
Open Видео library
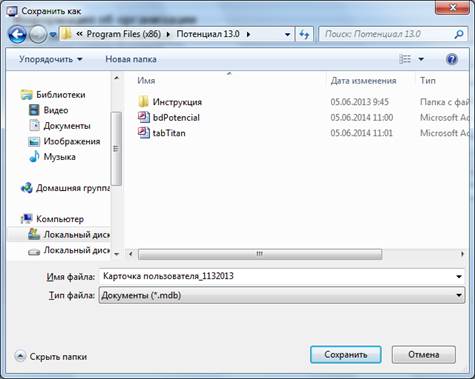(56, 110)
